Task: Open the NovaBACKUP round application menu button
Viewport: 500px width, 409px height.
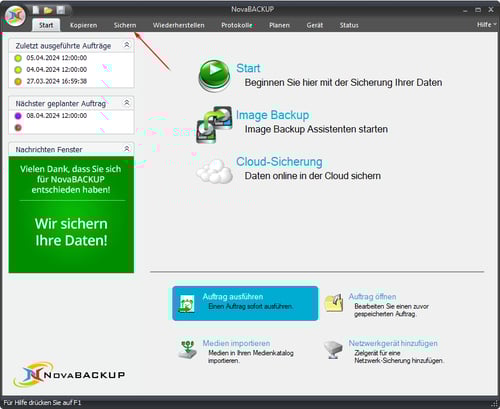Action: tap(15, 16)
